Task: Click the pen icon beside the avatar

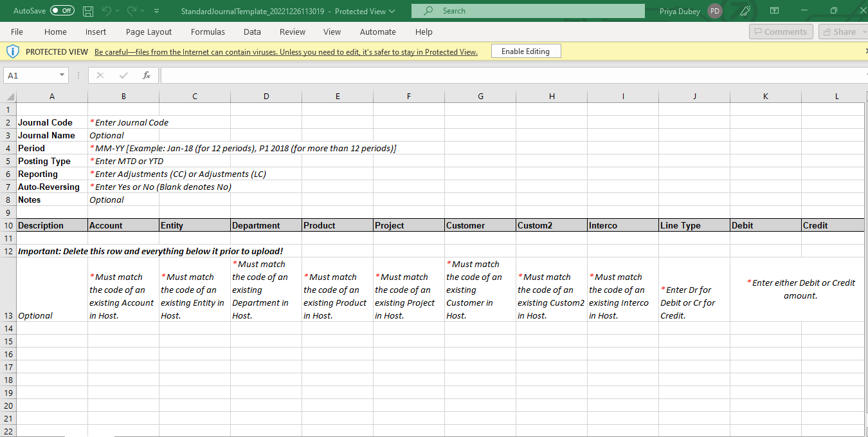Action: coord(746,11)
